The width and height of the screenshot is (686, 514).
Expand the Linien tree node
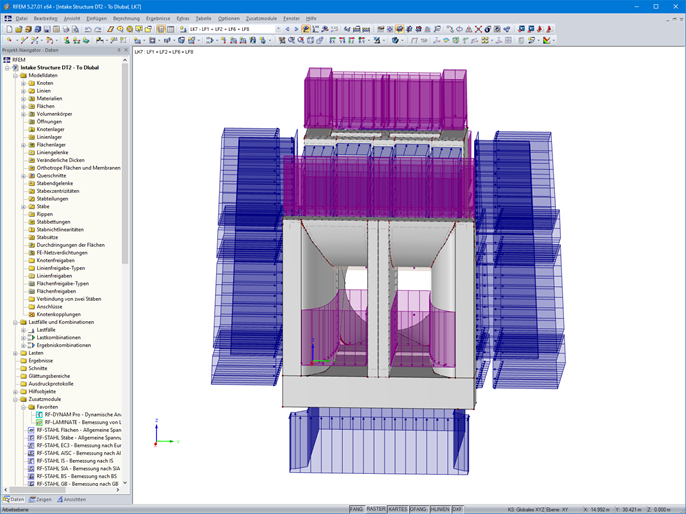tap(24, 91)
